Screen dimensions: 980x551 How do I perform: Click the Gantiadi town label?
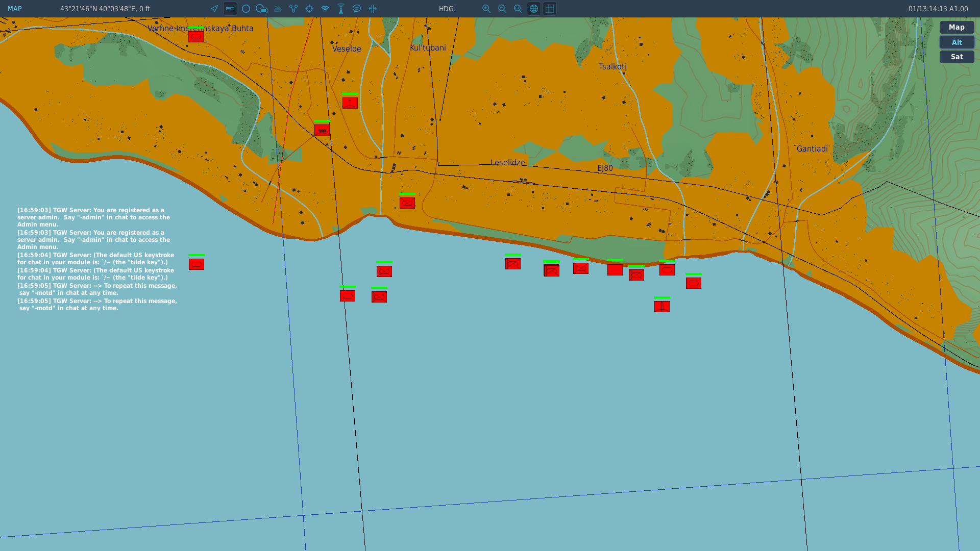812,148
